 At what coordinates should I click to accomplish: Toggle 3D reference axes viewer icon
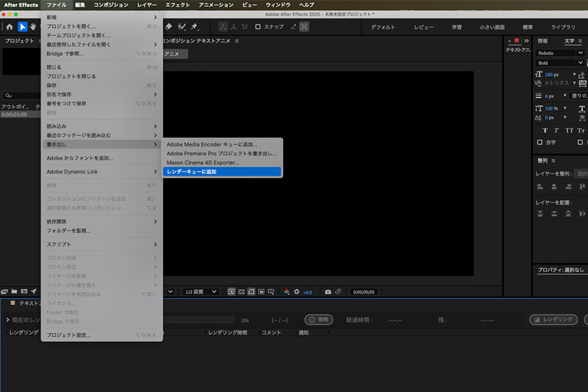(x=271, y=291)
